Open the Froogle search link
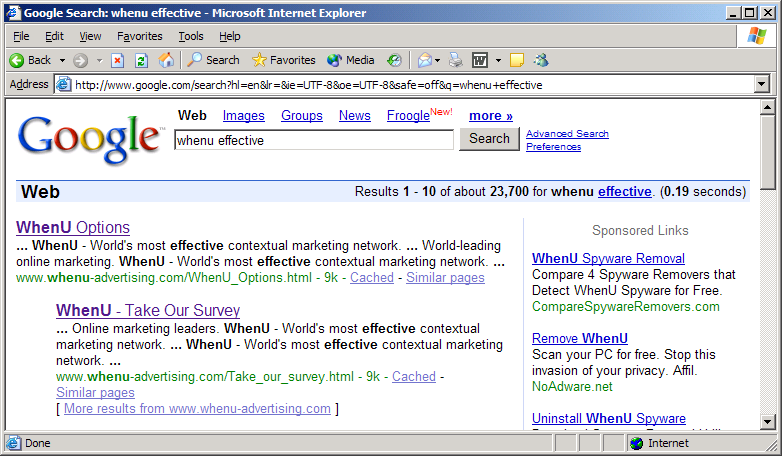Viewport: 782px width, 456px height. pos(408,115)
